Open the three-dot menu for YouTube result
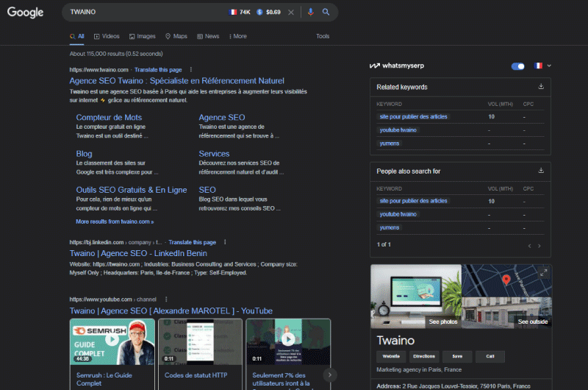The height and width of the screenshot is (390, 588). 166,299
